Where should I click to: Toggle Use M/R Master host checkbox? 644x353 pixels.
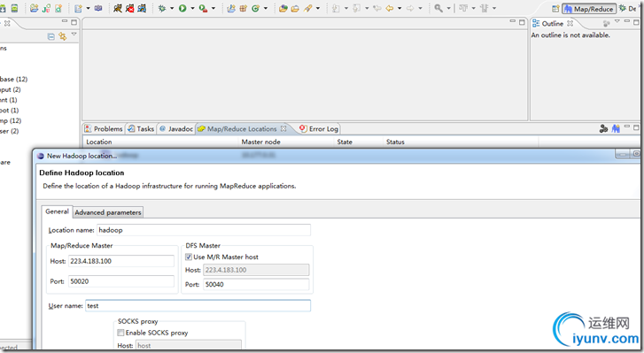tap(189, 257)
